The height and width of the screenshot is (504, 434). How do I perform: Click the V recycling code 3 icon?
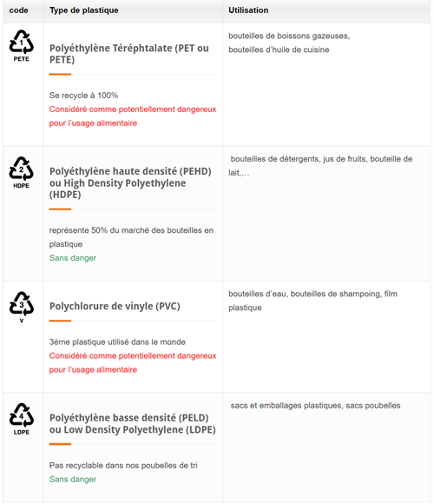click(x=21, y=307)
